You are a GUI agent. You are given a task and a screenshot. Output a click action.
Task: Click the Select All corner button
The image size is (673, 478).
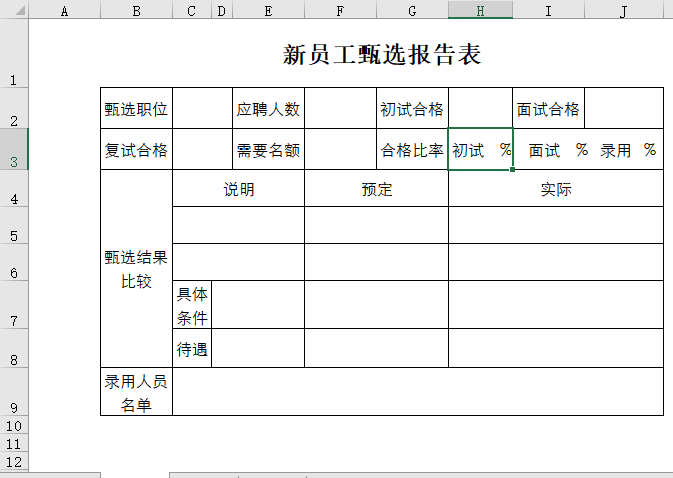click(14, 10)
